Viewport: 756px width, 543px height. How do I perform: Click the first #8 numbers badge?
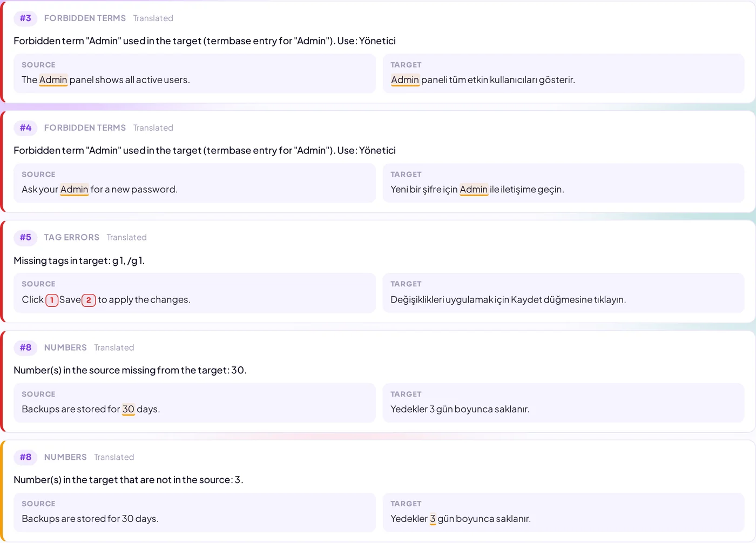(x=25, y=347)
